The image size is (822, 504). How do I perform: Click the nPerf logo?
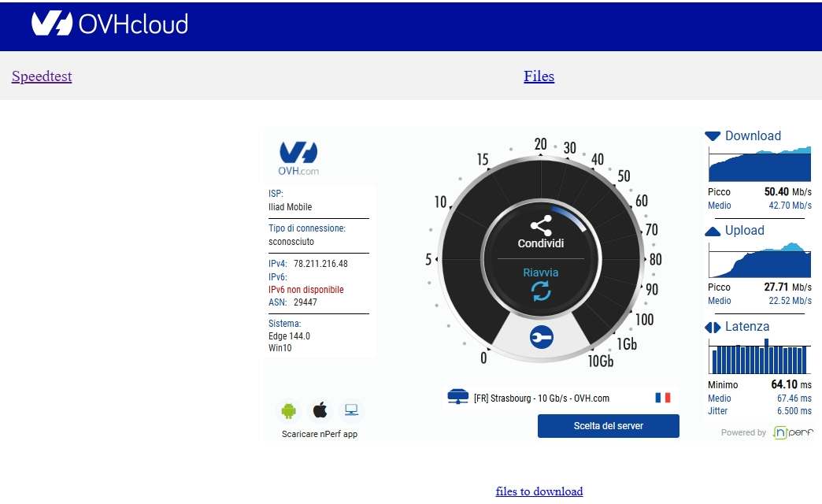click(793, 432)
